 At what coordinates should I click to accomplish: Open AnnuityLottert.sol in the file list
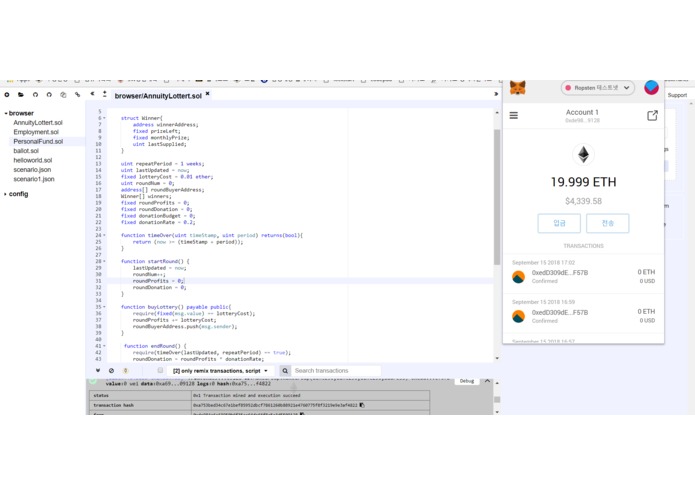click(38, 123)
